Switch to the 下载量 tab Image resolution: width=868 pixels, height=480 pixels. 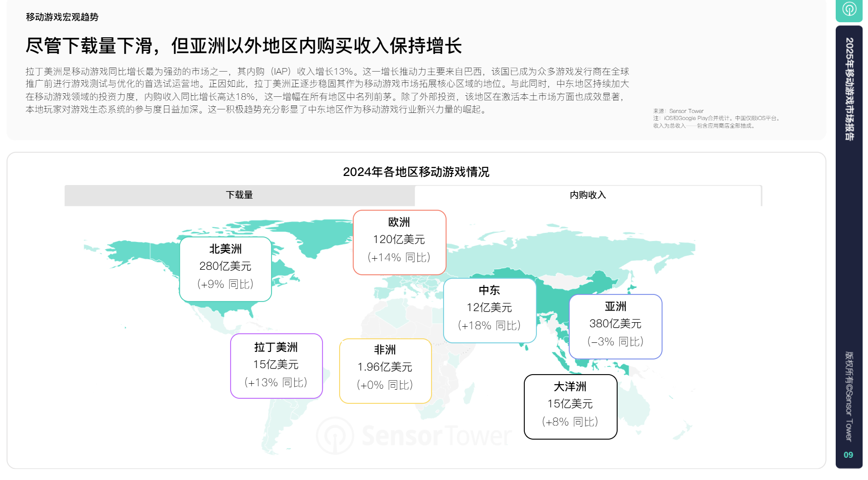pyautogui.click(x=239, y=195)
